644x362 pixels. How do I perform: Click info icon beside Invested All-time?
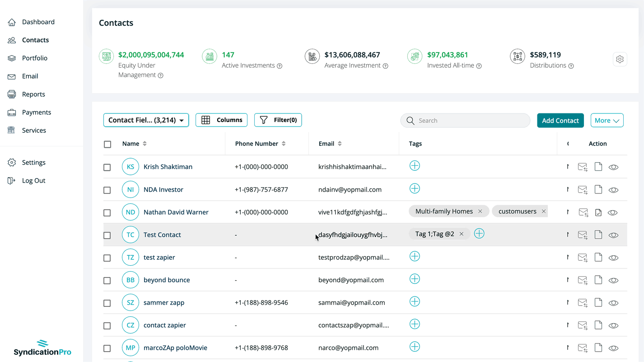tap(479, 66)
